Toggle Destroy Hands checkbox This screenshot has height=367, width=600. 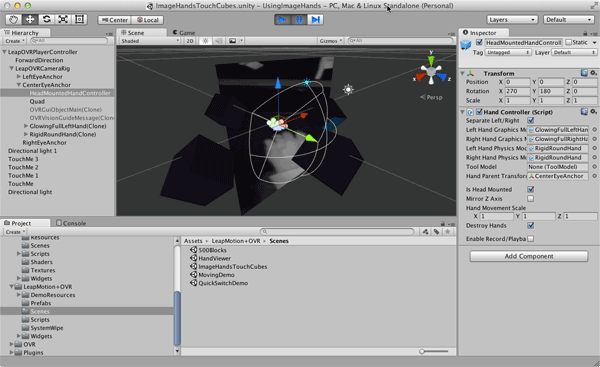(531, 226)
